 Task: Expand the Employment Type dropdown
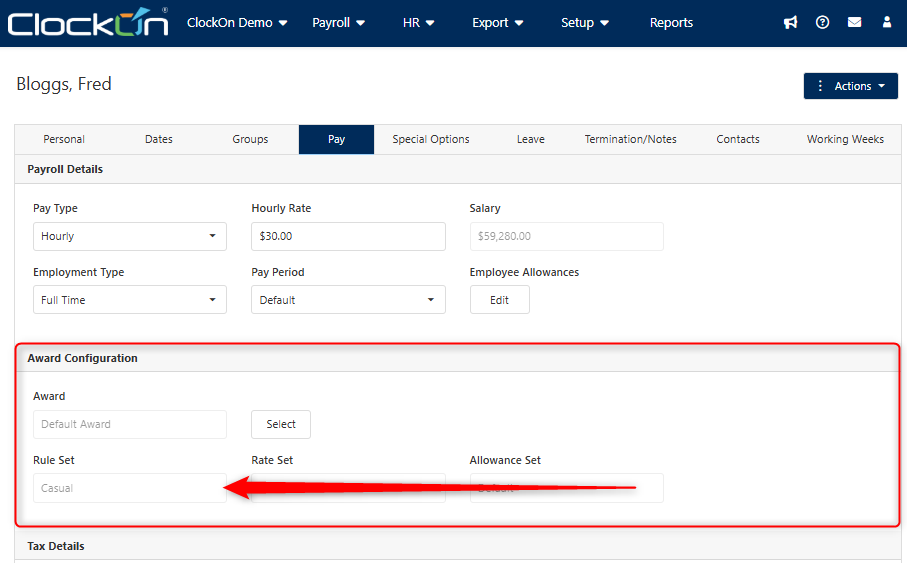pos(129,300)
